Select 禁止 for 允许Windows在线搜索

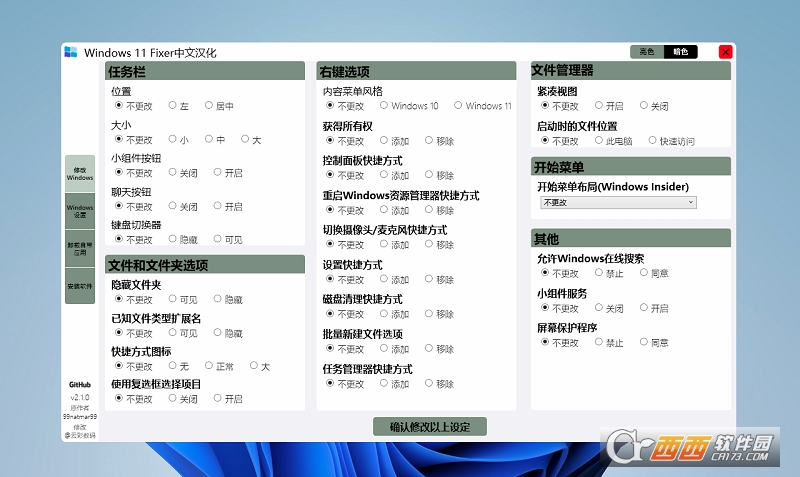[599, 273]
